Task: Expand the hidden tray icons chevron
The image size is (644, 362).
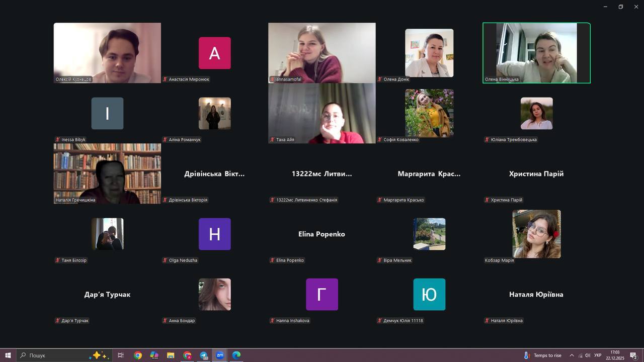Action: pyautogui.click(x=572, y=355)
